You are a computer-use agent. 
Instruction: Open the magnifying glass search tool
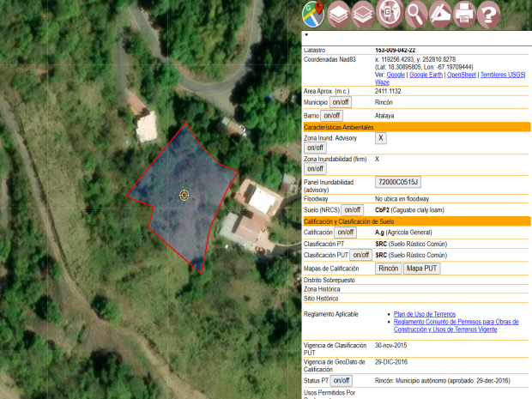point(415,13)
